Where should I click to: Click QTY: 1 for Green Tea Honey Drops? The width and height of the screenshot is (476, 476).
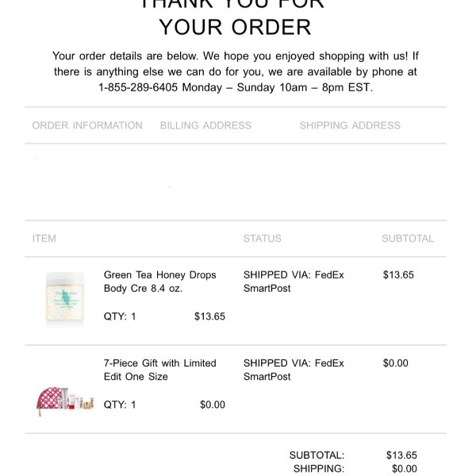(120, 317)
